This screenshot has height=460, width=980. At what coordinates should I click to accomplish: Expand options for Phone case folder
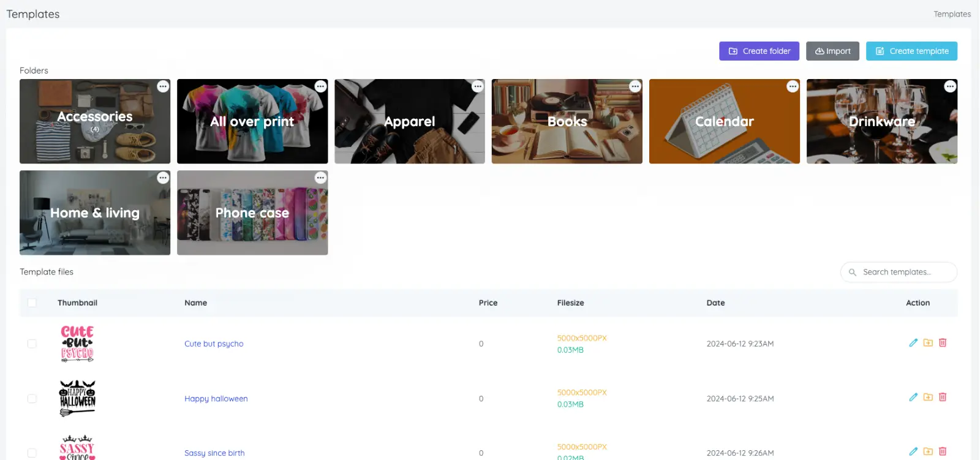pos(320,178)
